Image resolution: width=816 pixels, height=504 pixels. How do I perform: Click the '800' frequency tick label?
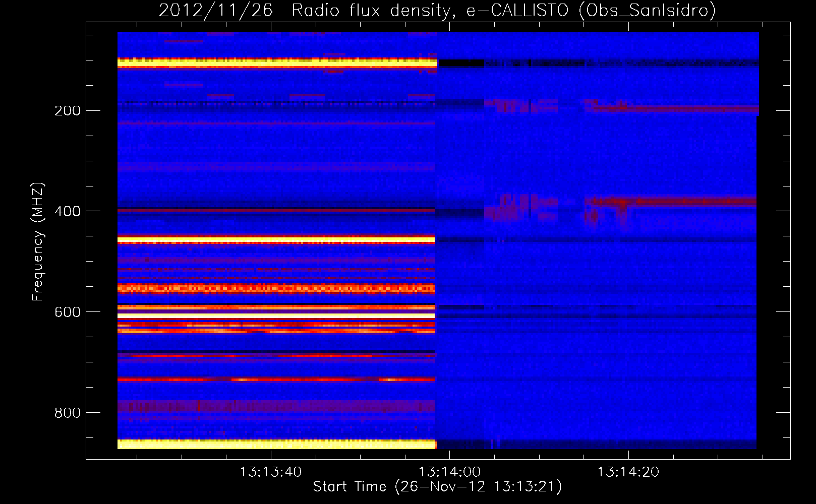[x=68, y=413]
